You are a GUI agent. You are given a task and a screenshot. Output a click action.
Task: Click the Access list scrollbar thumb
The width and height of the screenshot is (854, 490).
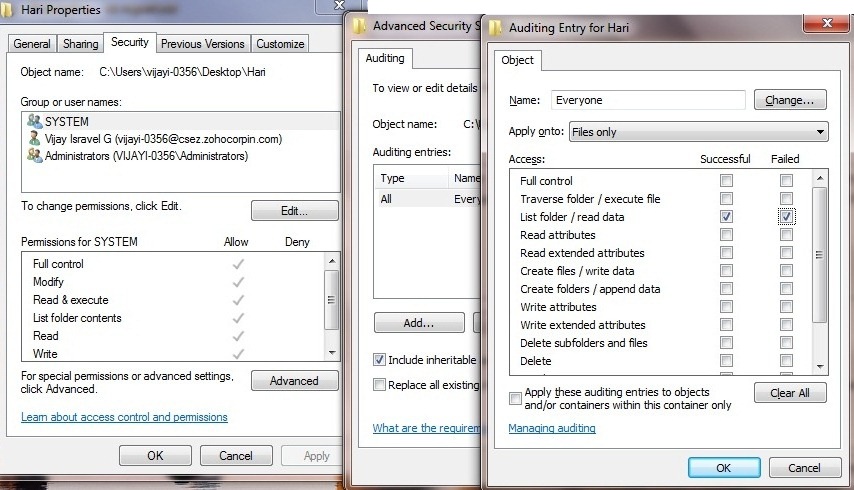[x=820, y=255]
